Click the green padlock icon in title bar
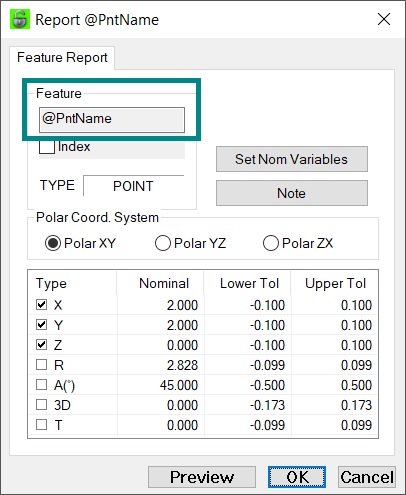Image resolution: width=406 pixels, height=495 pixels. click(x=20, y=19)
